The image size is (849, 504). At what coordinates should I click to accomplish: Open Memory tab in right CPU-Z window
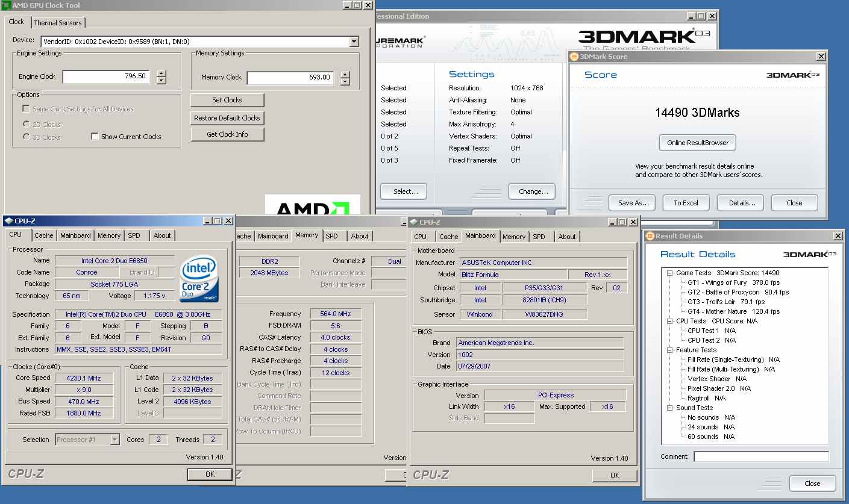514,237
